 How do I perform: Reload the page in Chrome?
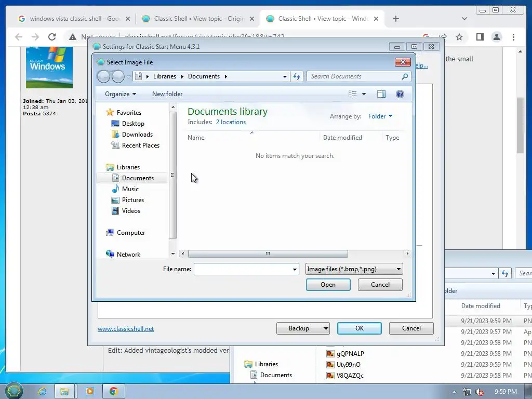[52, 37]
